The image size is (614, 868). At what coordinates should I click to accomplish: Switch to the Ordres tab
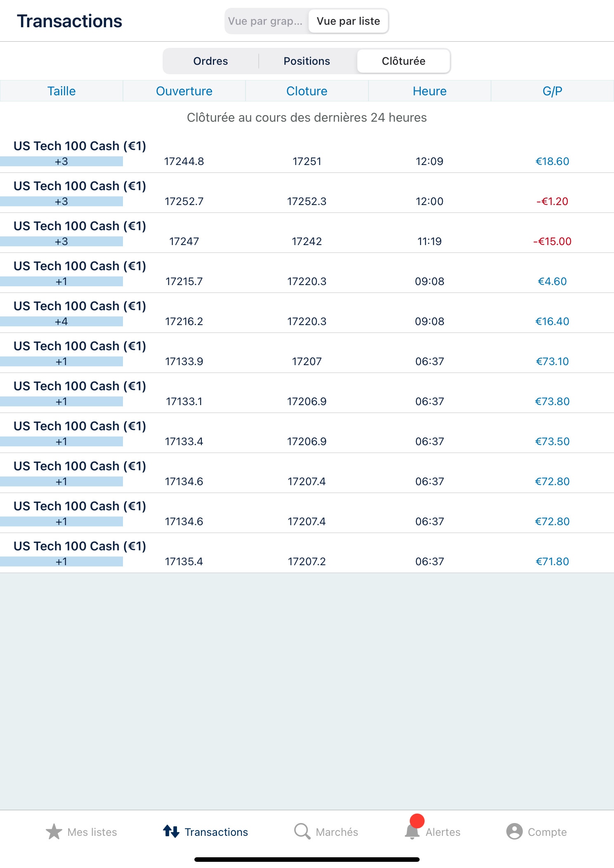tap(210, 61)
